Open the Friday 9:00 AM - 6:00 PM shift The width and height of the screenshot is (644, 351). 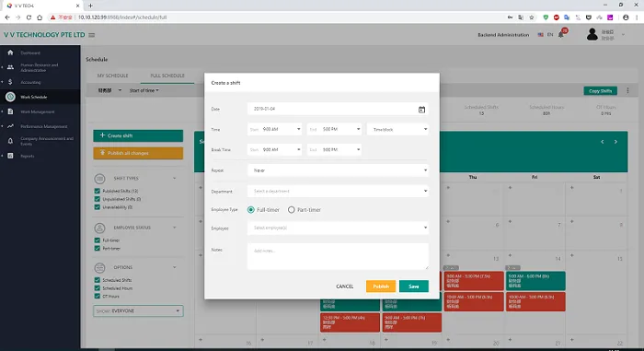coord(535,281)
